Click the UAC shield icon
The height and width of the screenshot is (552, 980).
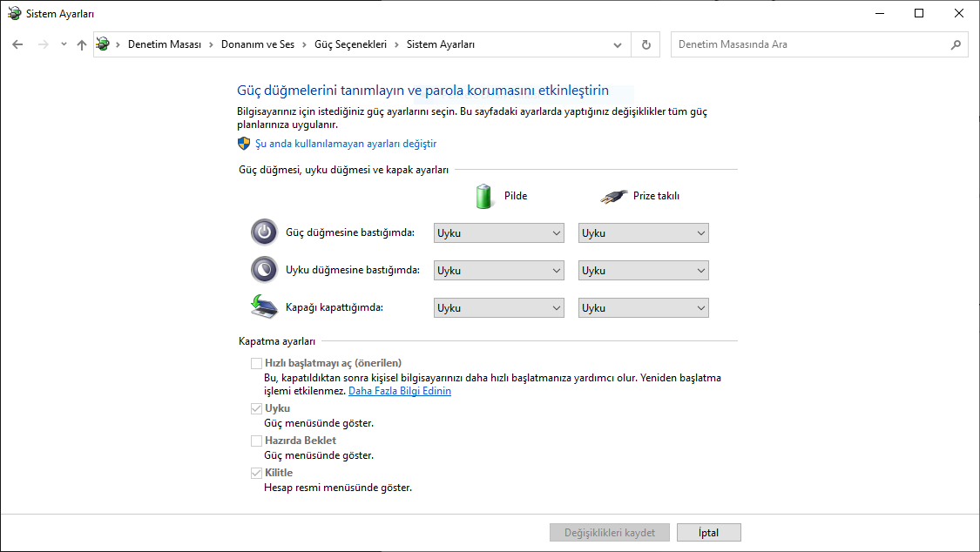(x=244, y=144)
